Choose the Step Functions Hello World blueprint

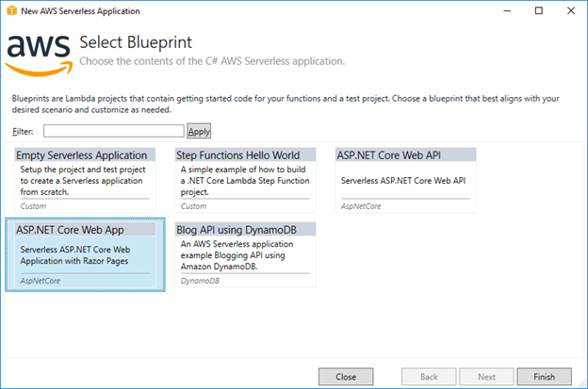click(245, 180)
